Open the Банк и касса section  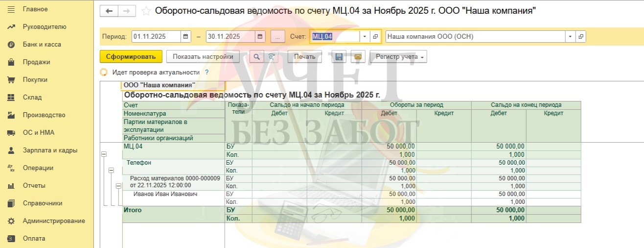click(x=42, y=45)
